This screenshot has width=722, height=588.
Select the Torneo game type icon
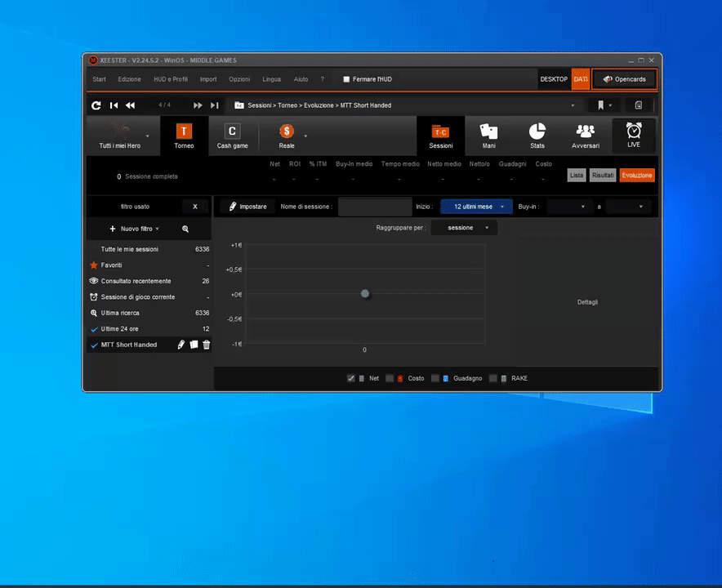[x=184, y=136]
